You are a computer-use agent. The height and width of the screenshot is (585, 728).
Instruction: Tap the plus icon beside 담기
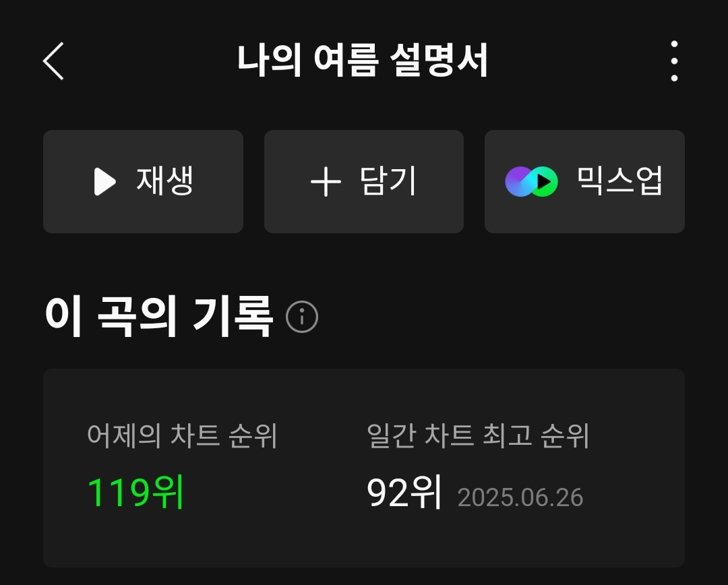[326, 181]
